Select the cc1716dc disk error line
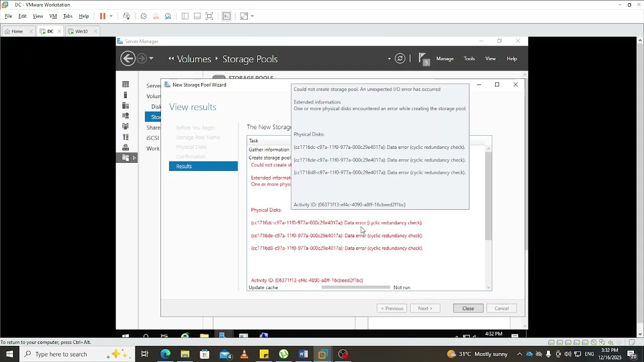644x362 pixels. 337,223
